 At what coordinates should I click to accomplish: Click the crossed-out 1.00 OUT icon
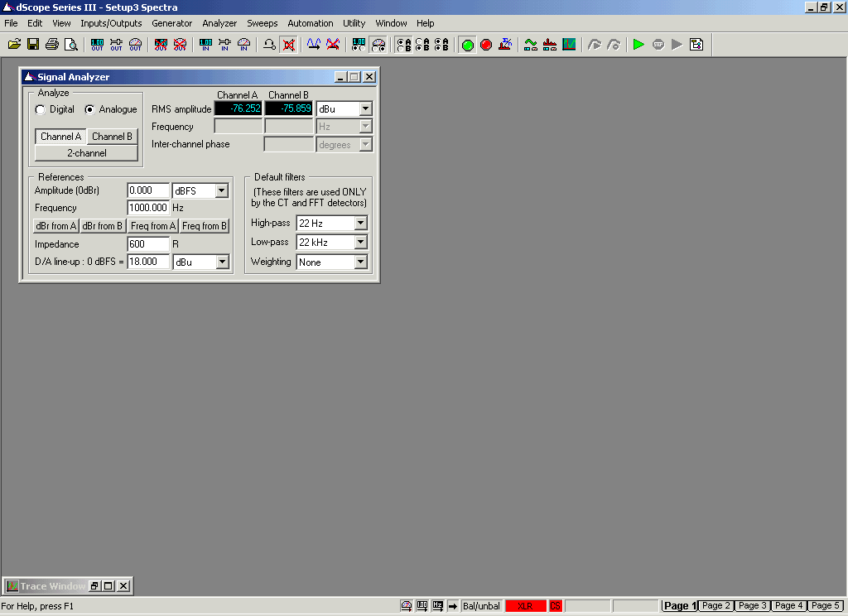[161, 45]
